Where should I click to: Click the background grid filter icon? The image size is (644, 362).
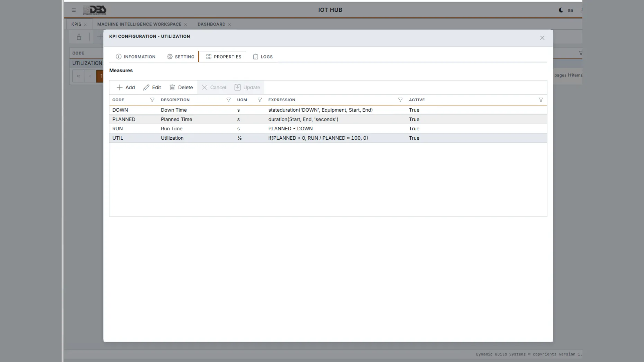pos(580,53)
